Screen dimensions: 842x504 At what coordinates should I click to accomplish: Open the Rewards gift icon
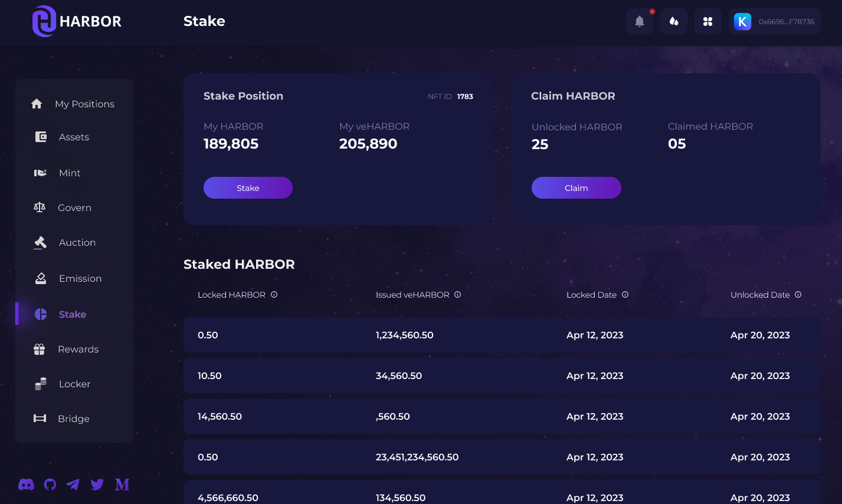click(x=39, y=349)
